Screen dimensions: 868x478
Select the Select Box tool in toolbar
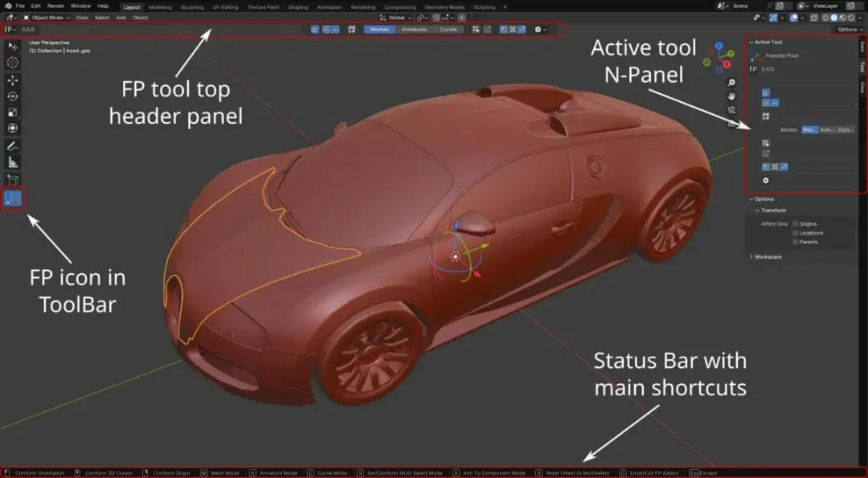click(13, 47)
